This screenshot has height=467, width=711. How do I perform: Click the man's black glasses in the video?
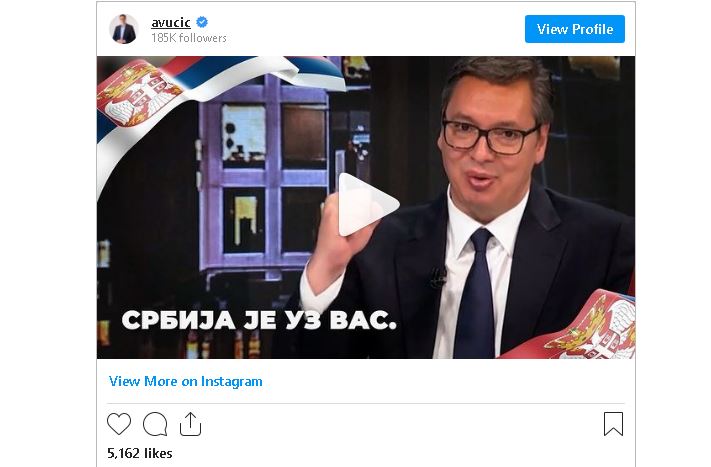coord(491,136)
